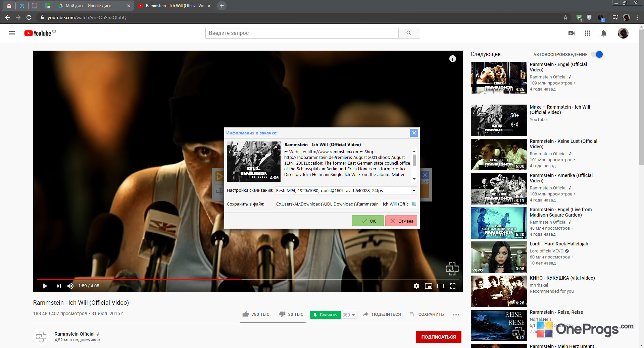Close the Rammstein - Ich Will tab

coord(209,6)
